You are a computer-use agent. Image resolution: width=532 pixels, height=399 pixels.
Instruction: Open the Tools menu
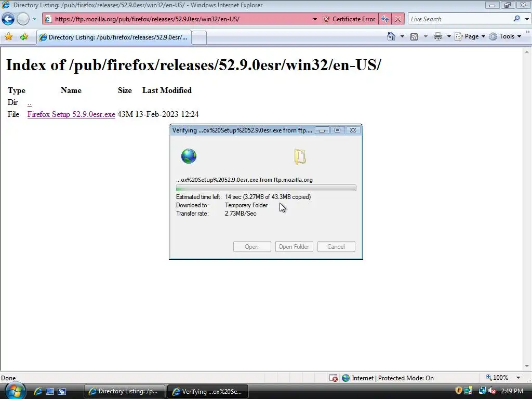[x=505, y=36]
